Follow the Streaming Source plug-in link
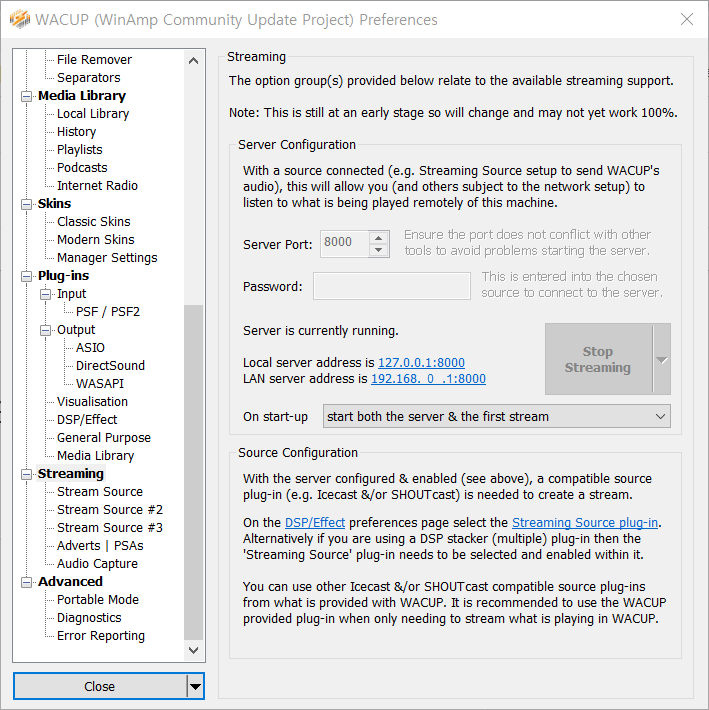709x710 pixels. [x=585, y=523]
